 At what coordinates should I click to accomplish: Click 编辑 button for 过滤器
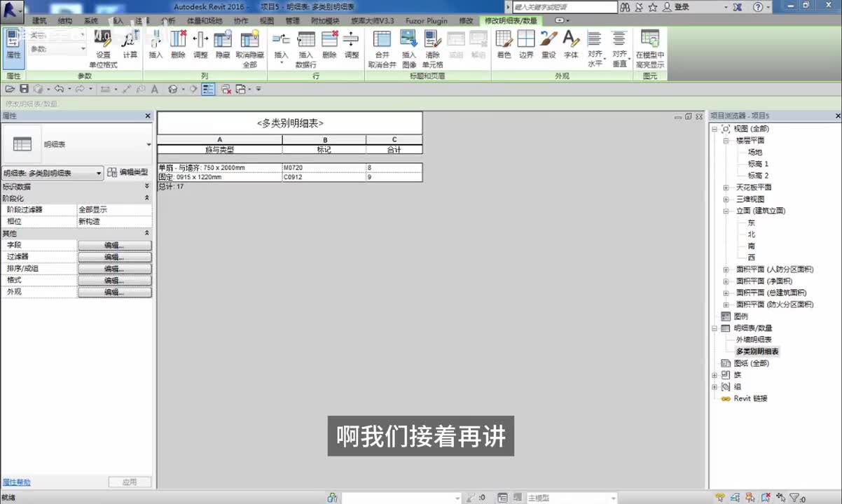tap(114, 257)
